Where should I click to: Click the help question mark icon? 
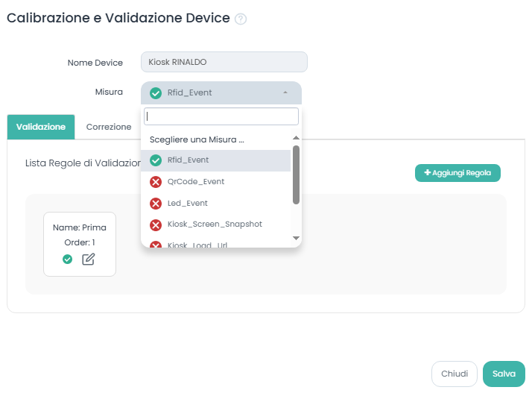[241, 19]
